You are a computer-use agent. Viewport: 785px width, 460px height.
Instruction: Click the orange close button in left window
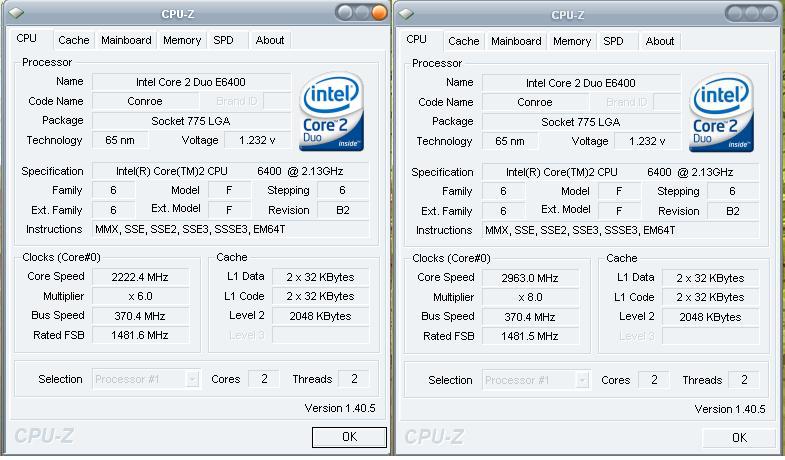point(379,13)
